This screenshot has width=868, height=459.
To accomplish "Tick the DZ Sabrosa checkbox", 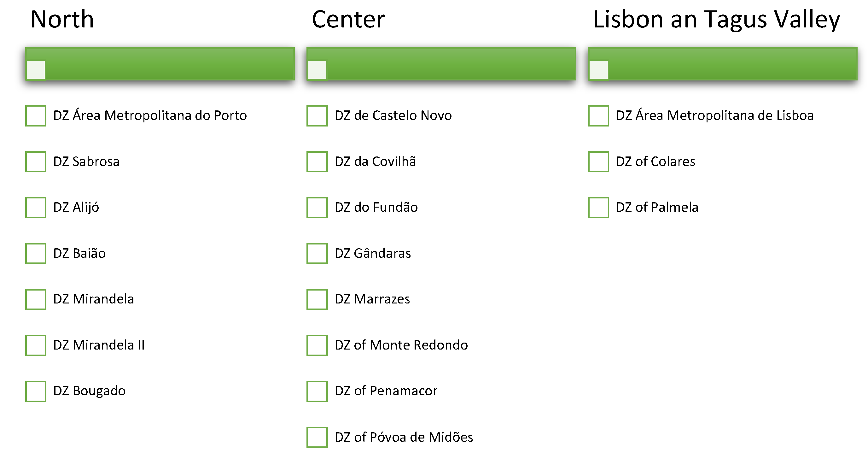I will coord(36,162).
